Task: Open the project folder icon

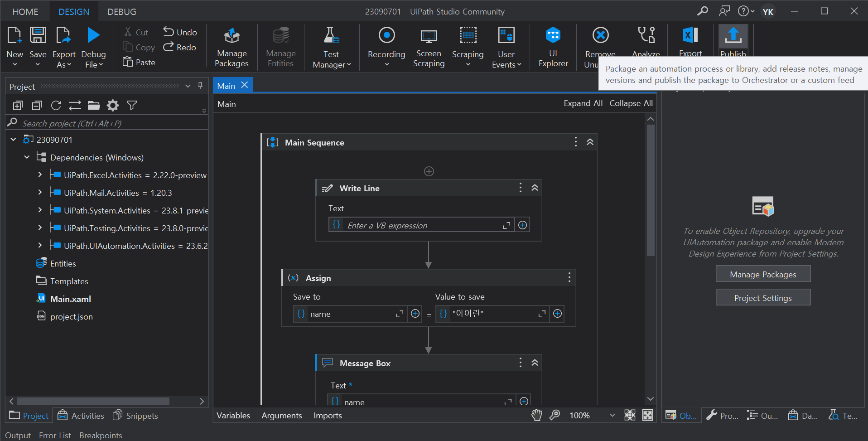Action: coord(94,106)
